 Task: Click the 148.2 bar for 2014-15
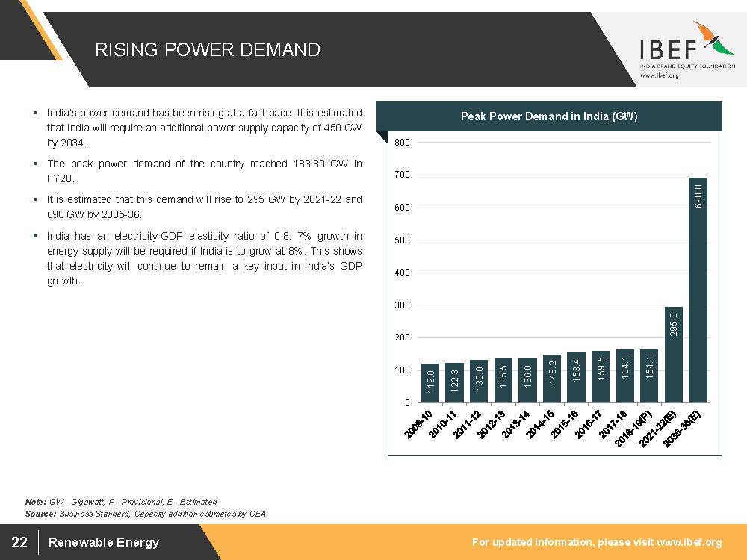(552, 379)
